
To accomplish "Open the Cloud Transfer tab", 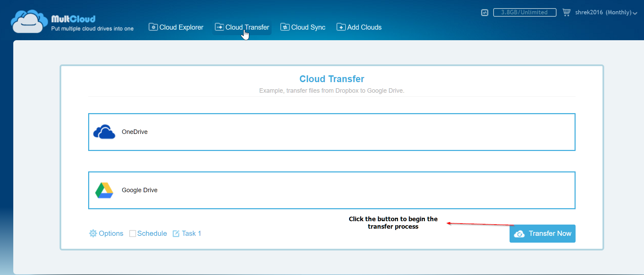I will 242,27.
